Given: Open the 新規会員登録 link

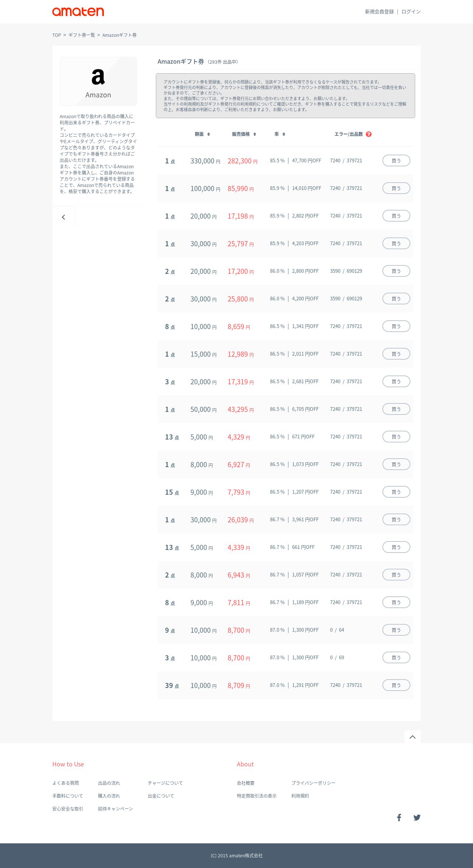Looking at the screenshot, I should tap(379, 12).
